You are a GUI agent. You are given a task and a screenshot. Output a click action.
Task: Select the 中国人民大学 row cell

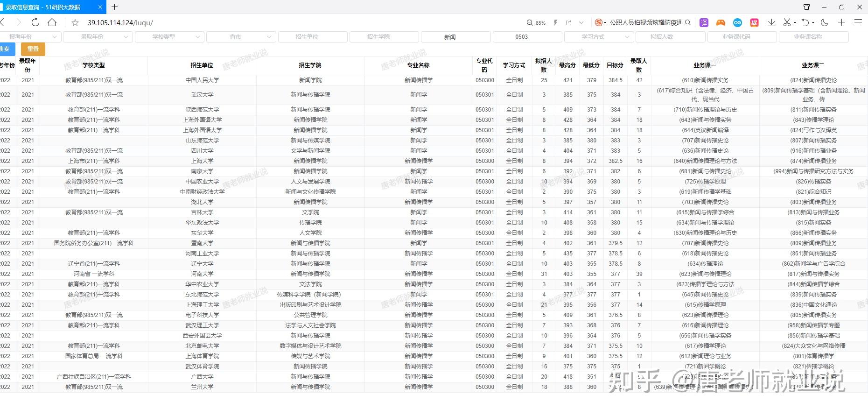click(x=202, y=80)
